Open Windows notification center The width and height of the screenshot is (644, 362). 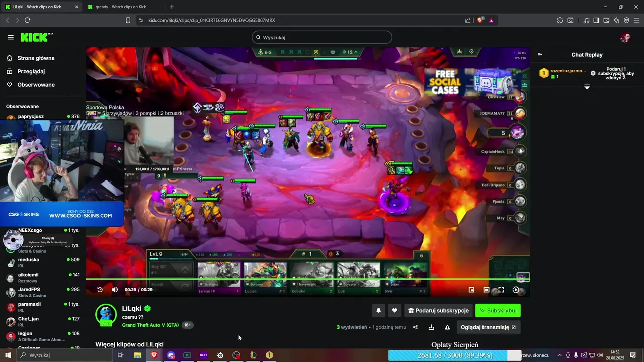click(633, 355)
